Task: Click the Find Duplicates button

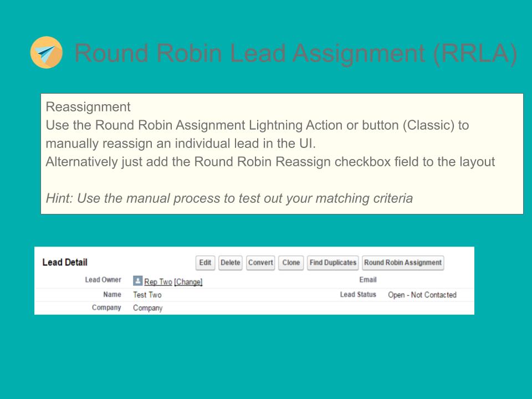Action: click(332, 263)
